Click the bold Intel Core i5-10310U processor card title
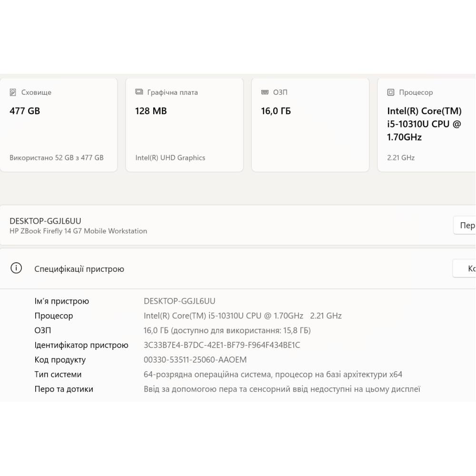This screenshot has width=476, height=476. (x=424, y=124)
